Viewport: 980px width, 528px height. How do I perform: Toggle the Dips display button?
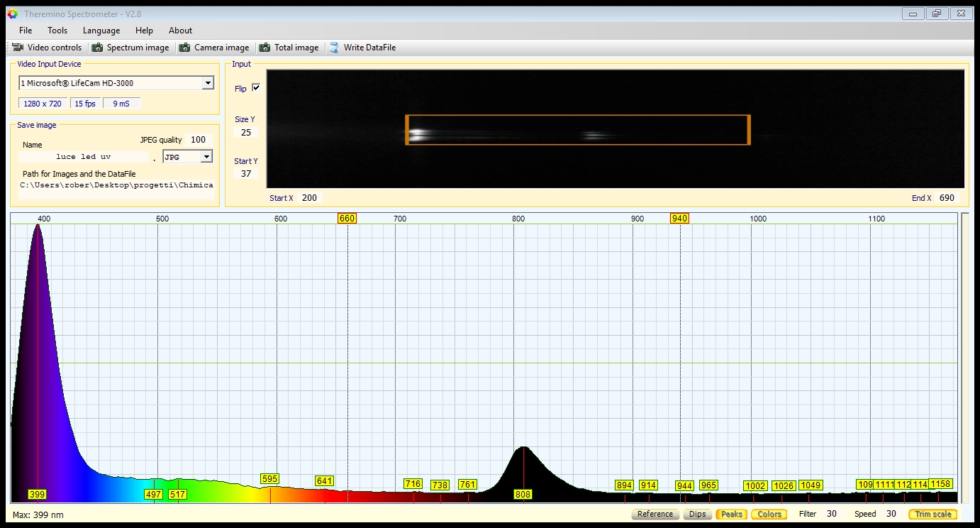tap(697, 514)
